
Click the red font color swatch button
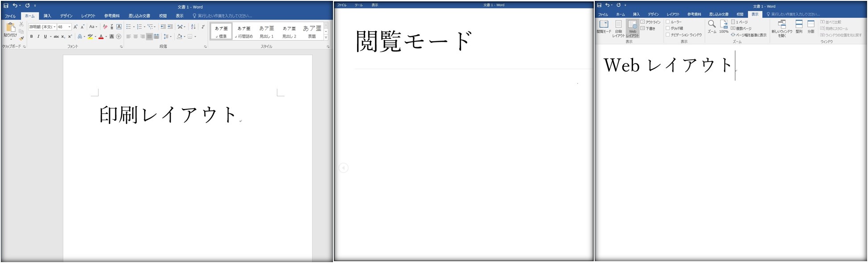point(101,37)
